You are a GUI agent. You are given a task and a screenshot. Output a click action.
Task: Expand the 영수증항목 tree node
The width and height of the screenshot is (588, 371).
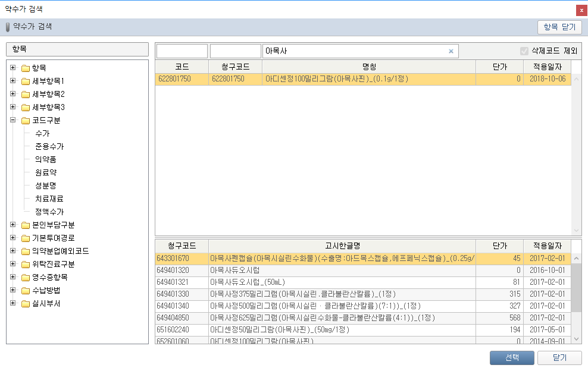pos(12,277)
